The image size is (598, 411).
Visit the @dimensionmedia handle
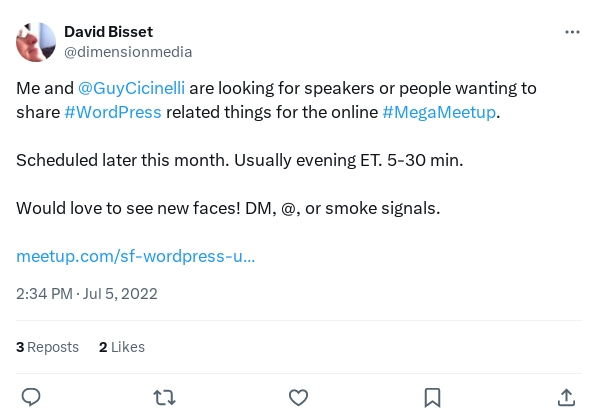click(128, 52)
